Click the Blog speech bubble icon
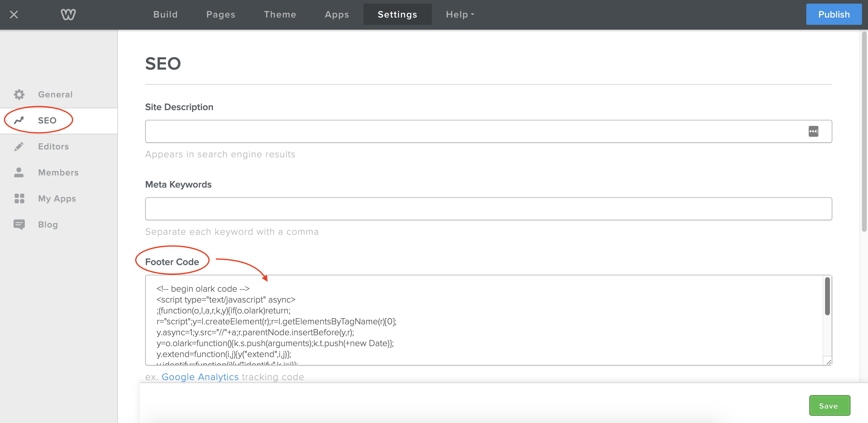This screenshot has width=868, height=423. pos(19,225)
